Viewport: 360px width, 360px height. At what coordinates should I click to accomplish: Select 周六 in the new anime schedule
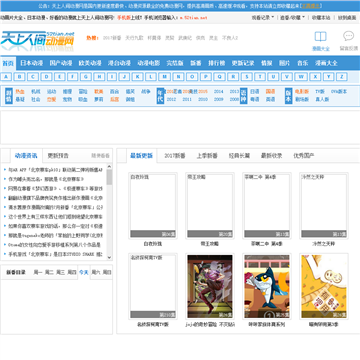pos(96,272)
